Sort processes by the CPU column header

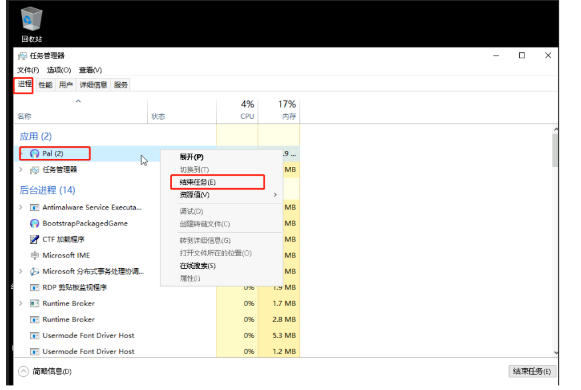coord(238,110)
